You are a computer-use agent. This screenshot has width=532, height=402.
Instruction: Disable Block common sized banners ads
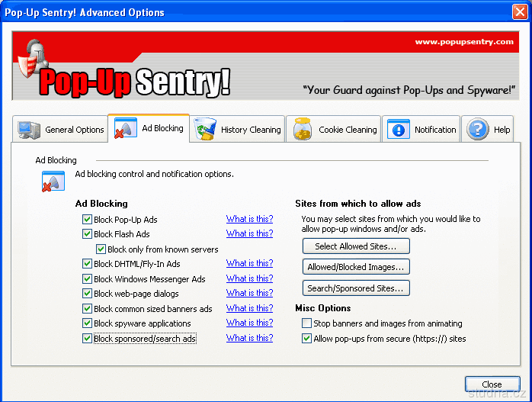tap(87, 309)
